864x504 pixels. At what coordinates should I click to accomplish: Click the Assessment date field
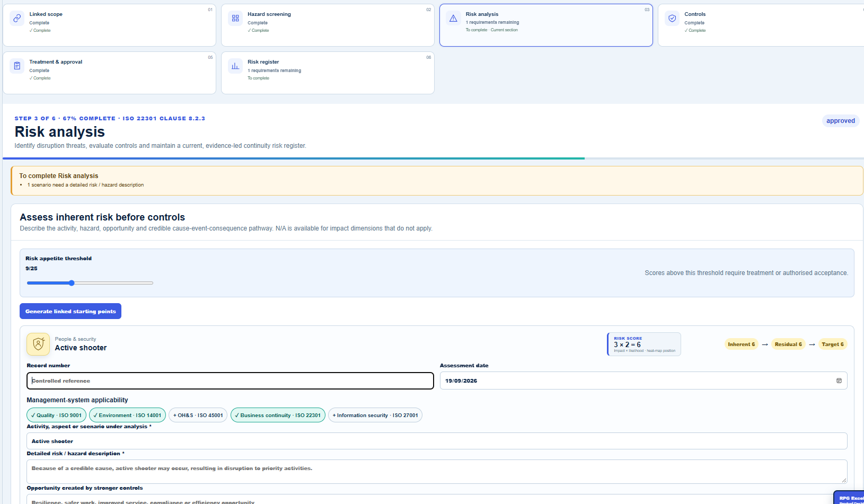click(643, 381)
